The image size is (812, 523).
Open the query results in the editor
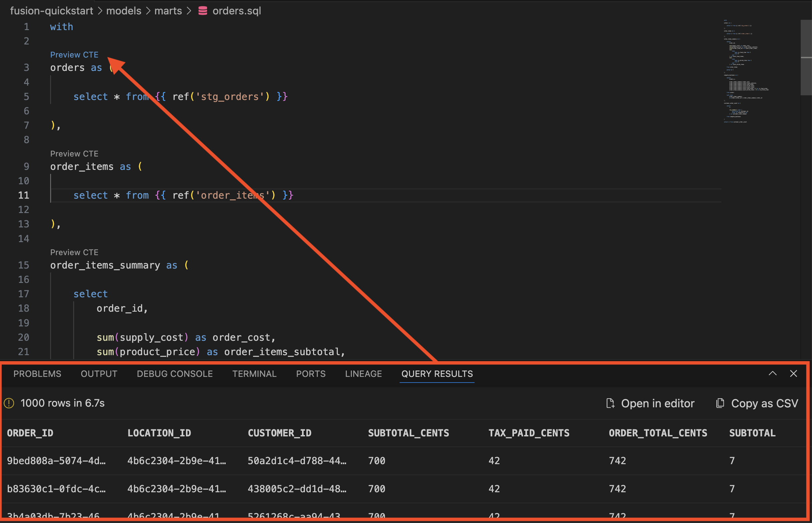(657, 403)
